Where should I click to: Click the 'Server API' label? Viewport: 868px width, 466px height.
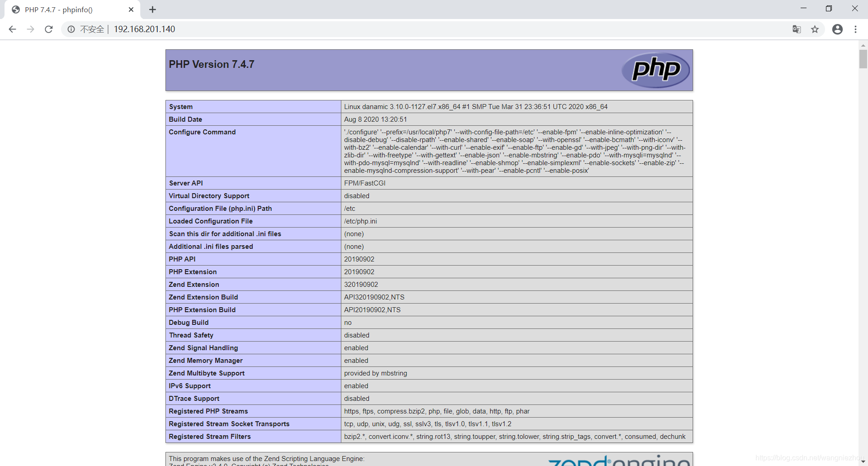(x=186, y=183)
